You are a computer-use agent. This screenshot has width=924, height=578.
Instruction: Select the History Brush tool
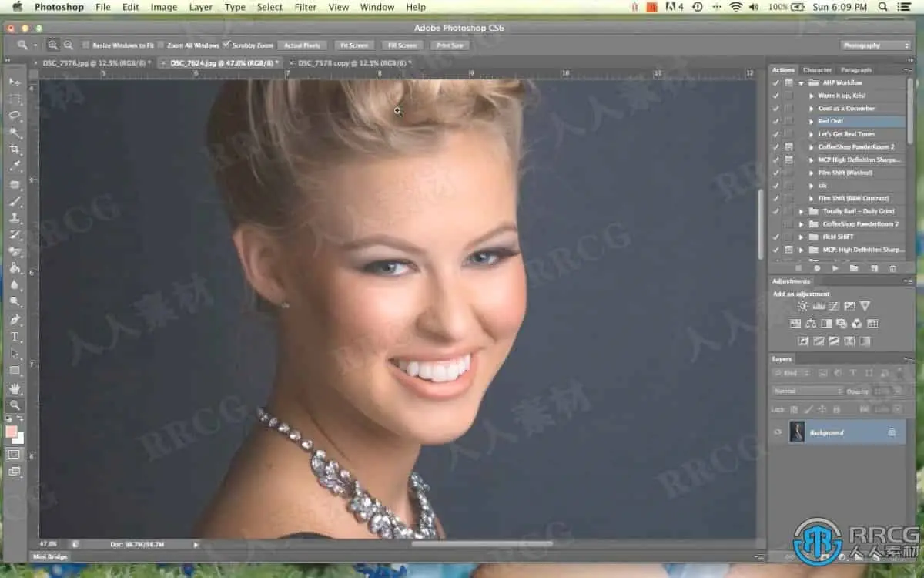pyautogui.click(x=15, y=235)
